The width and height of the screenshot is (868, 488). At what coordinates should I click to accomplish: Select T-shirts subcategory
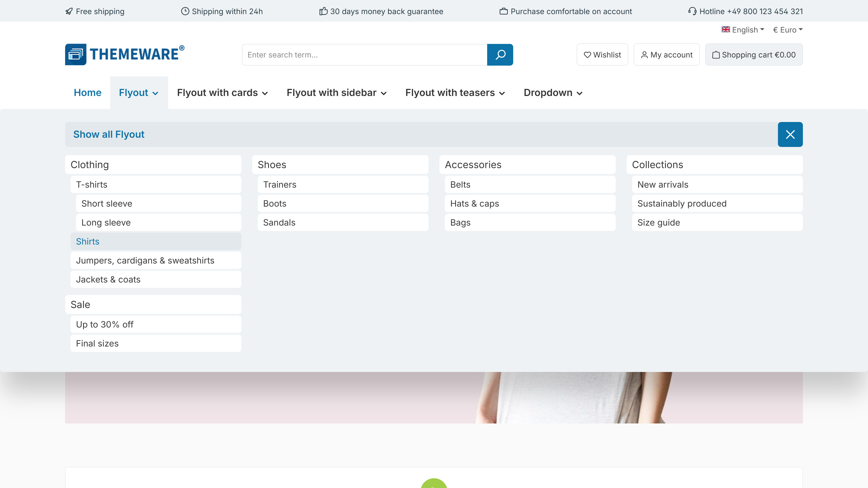click(156, 185)
